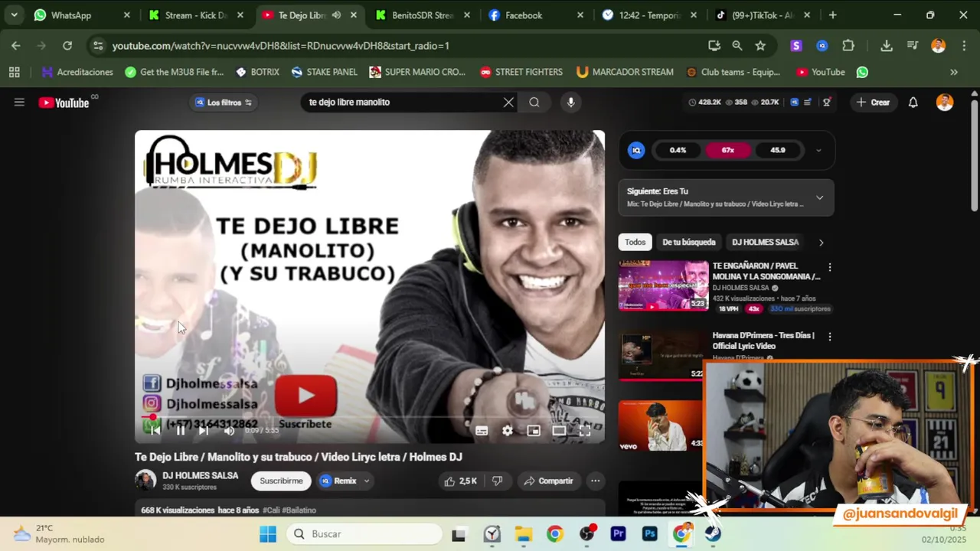
Task: Open the Remix dropdown arrow
Action: tap(367, 481)
